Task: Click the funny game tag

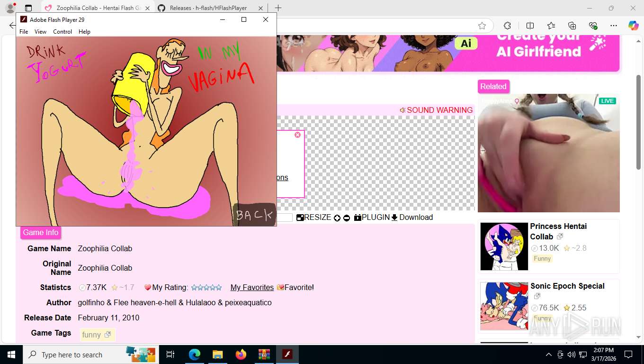Action: coord(91,335)
